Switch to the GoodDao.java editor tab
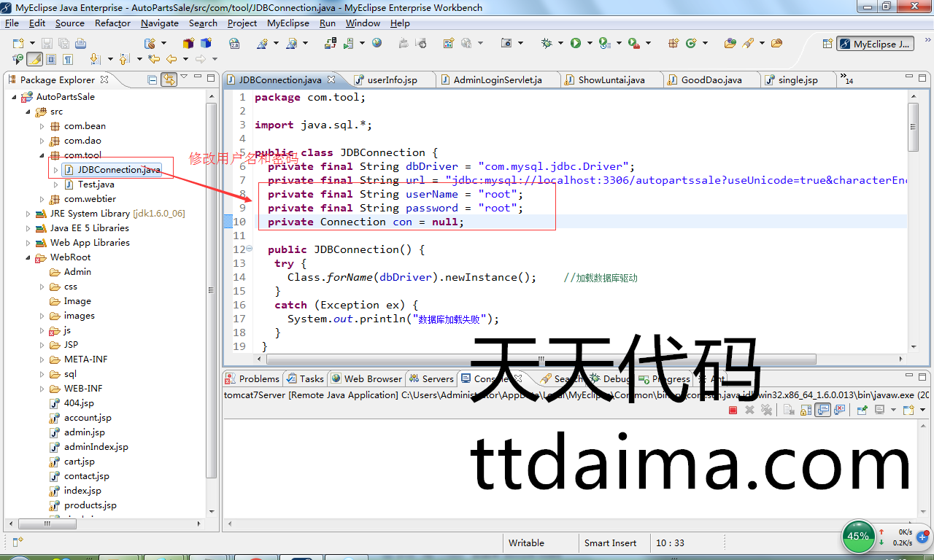The height and width of the screenshot is (560, 934). pyautogui.click(x=711, y=79)
